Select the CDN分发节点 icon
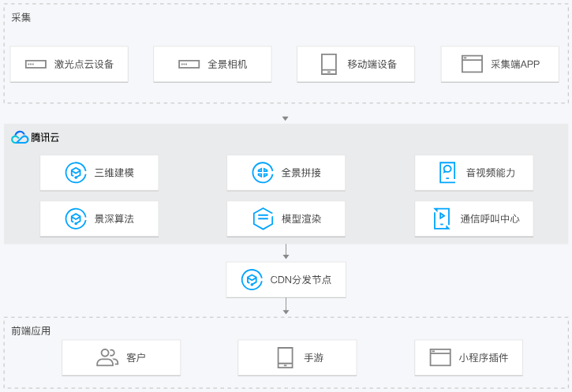Screen dimensions: 572x392 (251, 279)
